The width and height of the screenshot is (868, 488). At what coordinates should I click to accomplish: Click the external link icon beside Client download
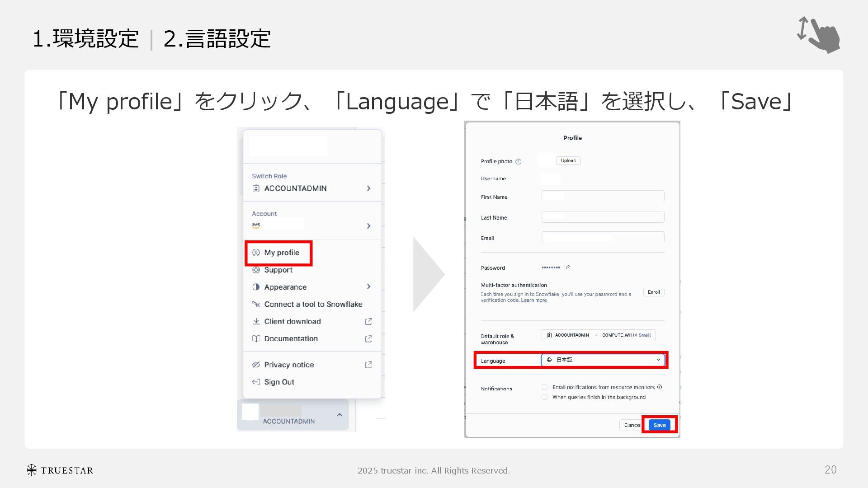368,321
